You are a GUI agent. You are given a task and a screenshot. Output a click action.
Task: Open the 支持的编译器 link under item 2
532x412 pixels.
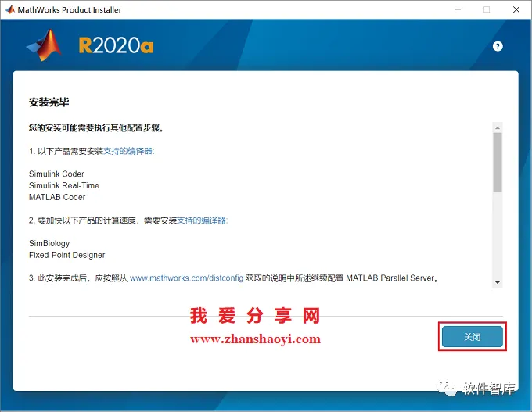point(202,220)
